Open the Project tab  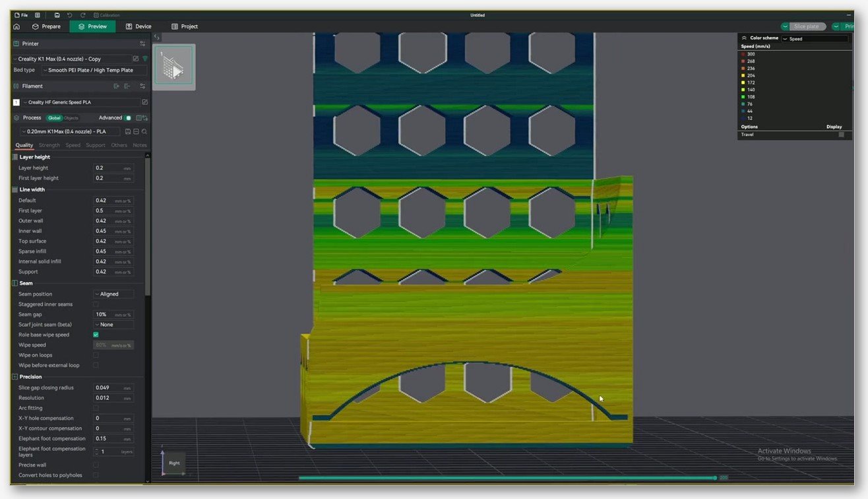pos(184,26)
